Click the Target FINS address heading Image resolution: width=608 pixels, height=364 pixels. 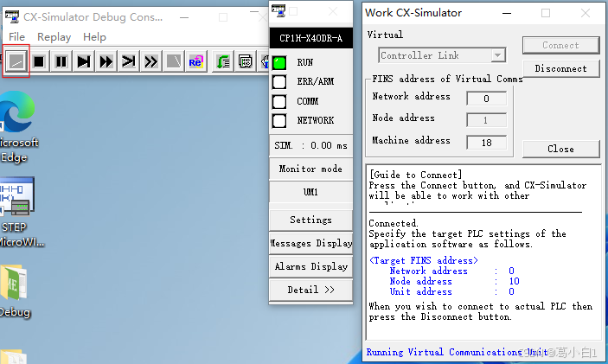tap(424, 260)
